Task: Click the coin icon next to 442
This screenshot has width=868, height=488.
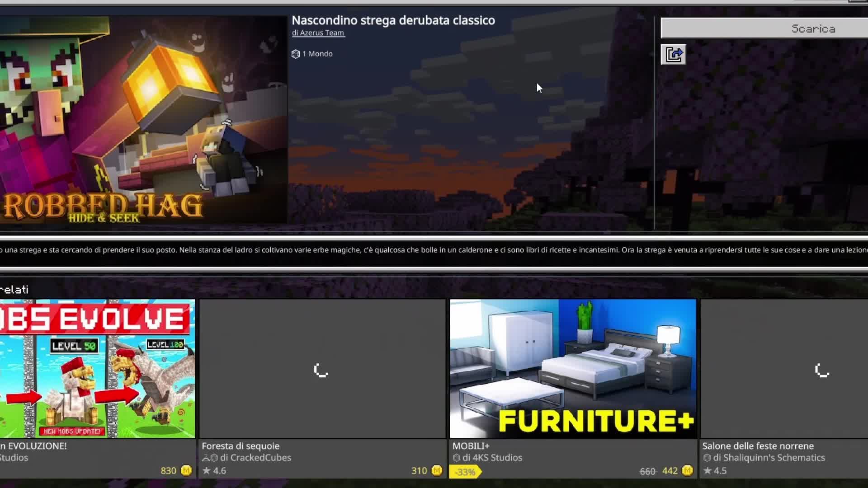Action: (x=687, y=471)
